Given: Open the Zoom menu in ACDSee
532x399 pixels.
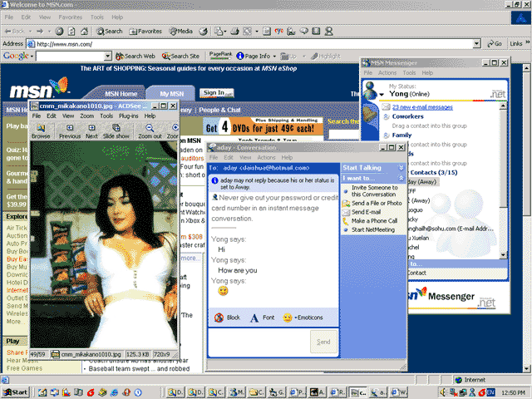Looking at the screenshot, I should click(x=86, y=116).
